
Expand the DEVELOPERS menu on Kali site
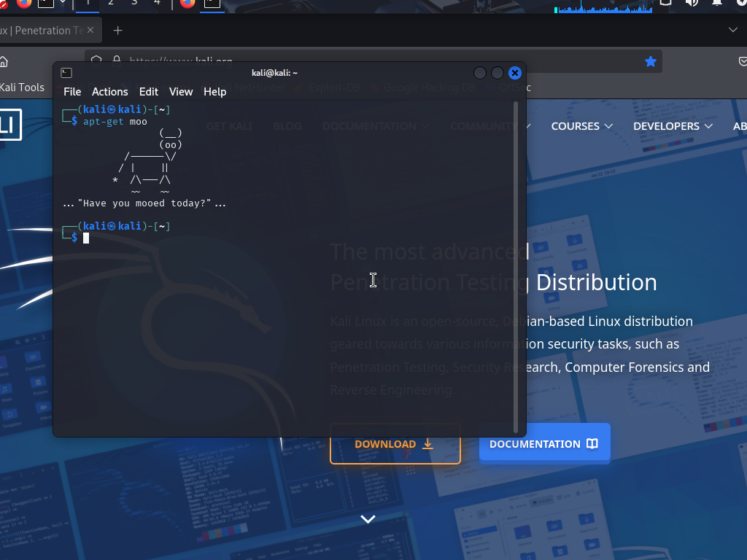point(672,126)
